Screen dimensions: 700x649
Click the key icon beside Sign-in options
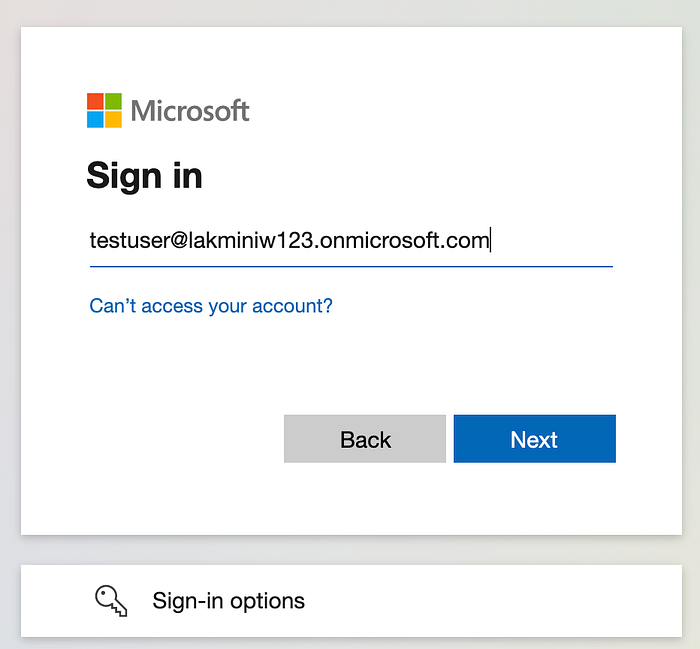[109, 600]
